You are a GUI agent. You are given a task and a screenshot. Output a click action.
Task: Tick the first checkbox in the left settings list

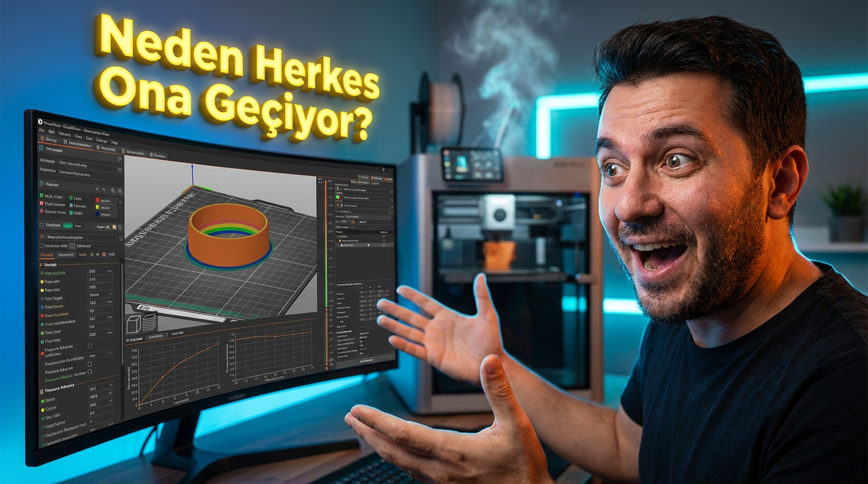(90, 345)
